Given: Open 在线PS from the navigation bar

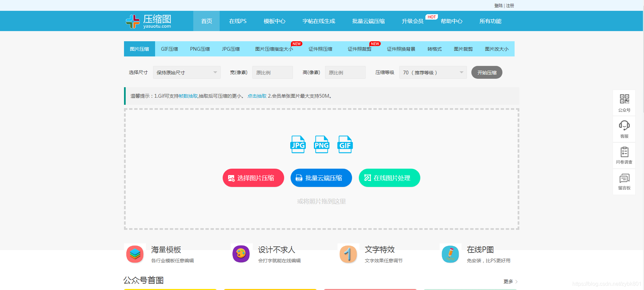Looking at the screenshot, I should [238, 21].
